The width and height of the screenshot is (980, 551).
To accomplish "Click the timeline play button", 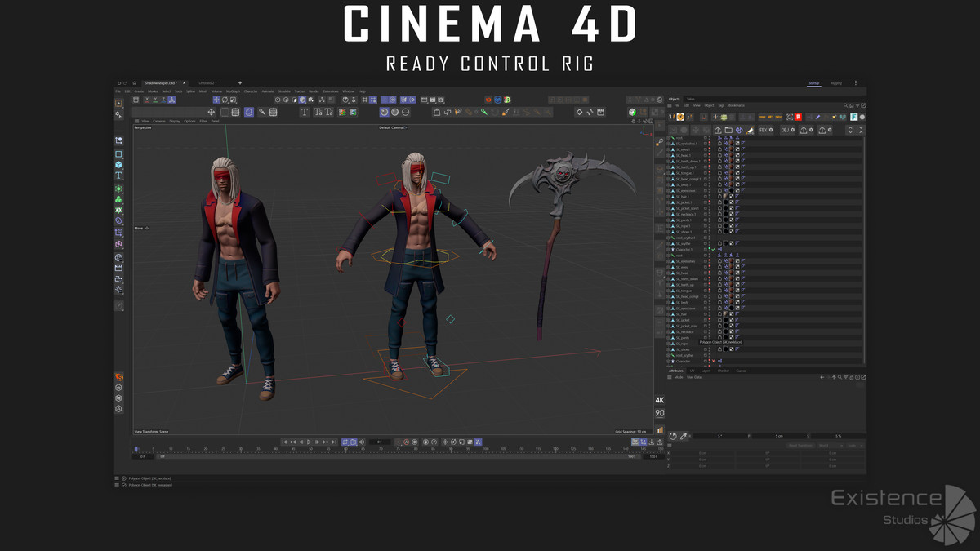I will coord(309,442).
